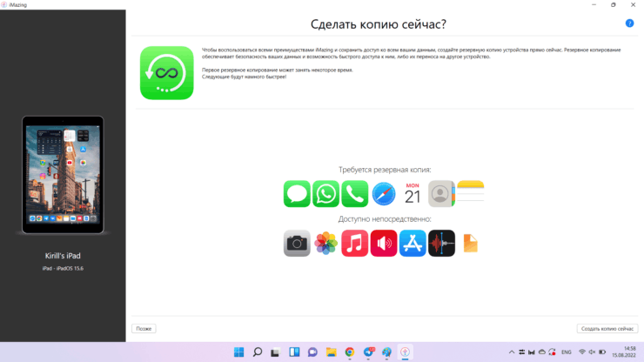The height and width of the screenshot is (362, 644).
Task: Open the Windows Start menu
Action: 238,352
